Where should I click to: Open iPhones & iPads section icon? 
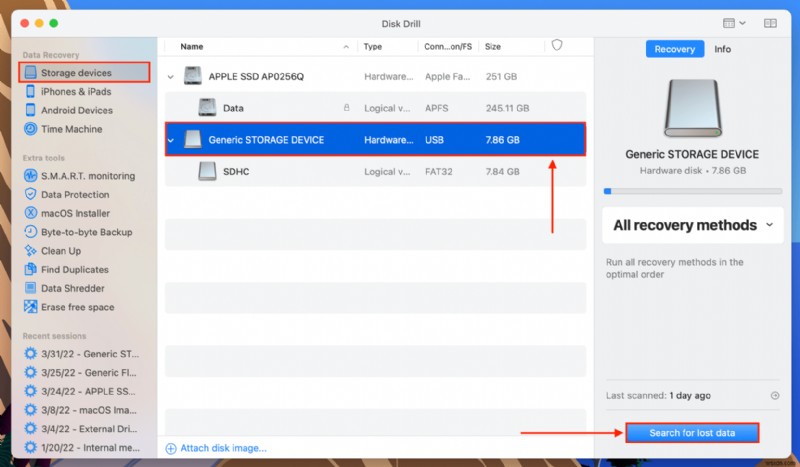(x=31, y=91)
